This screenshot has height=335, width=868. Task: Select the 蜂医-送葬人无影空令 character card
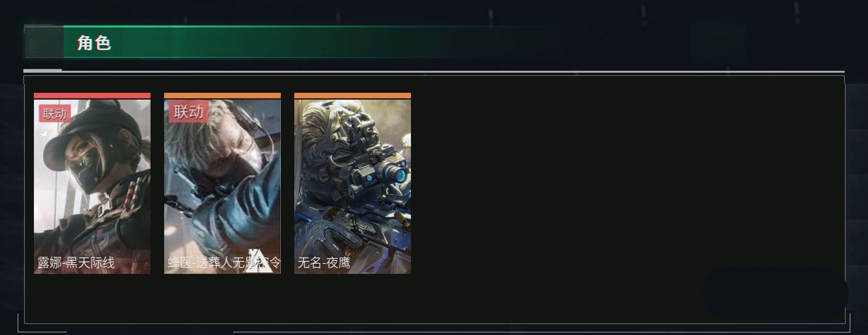tap(222, 183)
